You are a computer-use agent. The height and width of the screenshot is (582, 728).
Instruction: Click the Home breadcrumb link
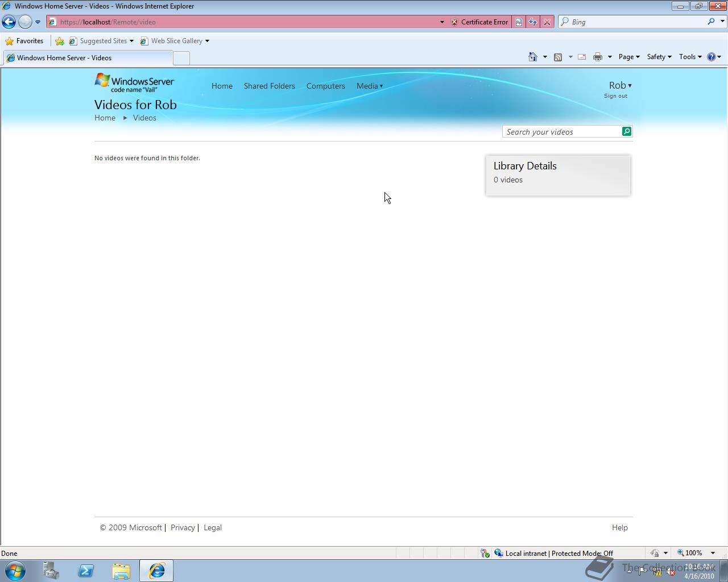[105, 118]
